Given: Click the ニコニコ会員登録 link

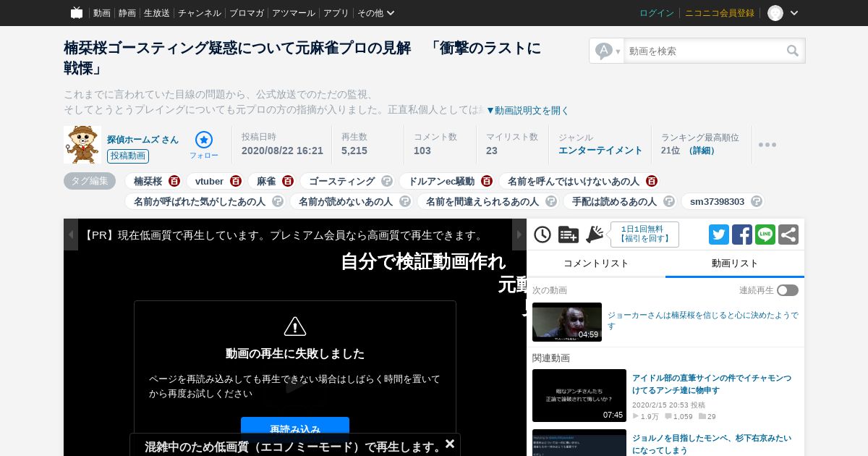Looking at the screenshot, I should (x=720, y=13).
